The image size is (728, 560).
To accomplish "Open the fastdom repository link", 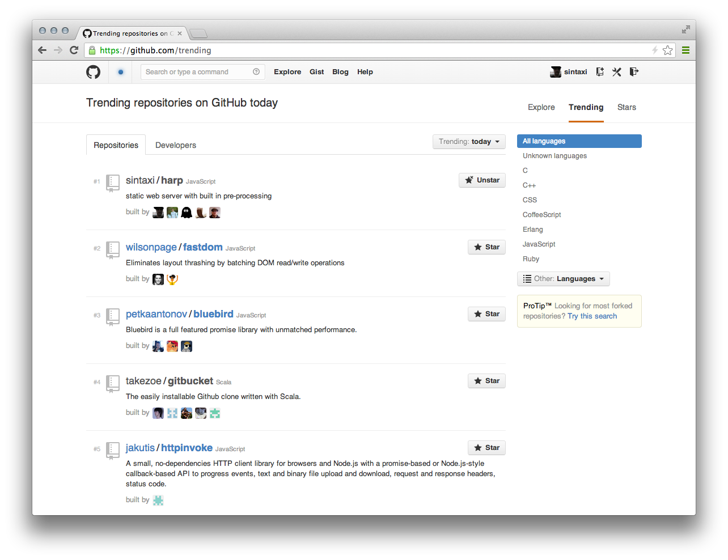I will pos(202,247).
